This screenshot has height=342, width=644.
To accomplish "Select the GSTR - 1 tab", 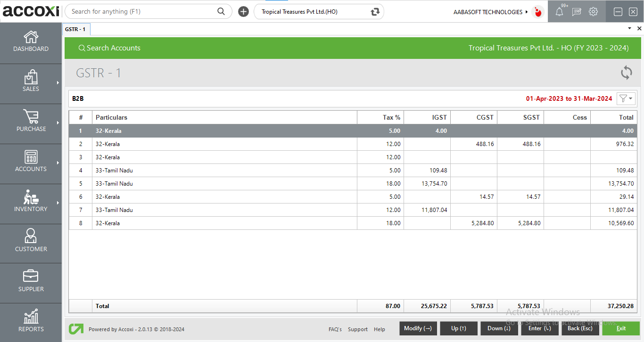I will pyautogui.click(x=75, y=29).
